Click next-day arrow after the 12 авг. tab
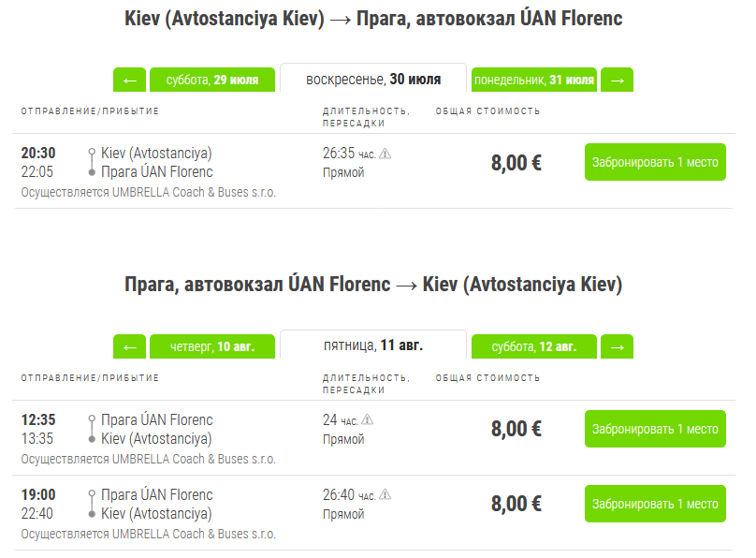Image resolution: width=756 pixels, height=558 pixels. tap(617, 346)
